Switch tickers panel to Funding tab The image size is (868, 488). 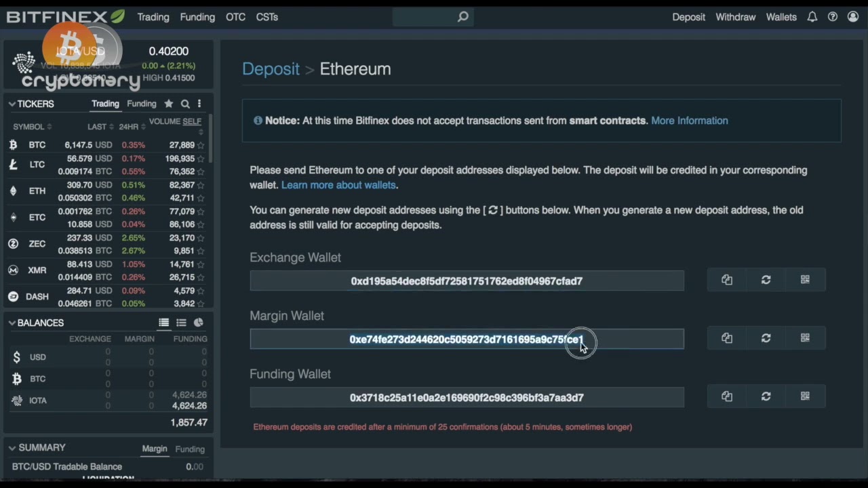coord(142,104)
